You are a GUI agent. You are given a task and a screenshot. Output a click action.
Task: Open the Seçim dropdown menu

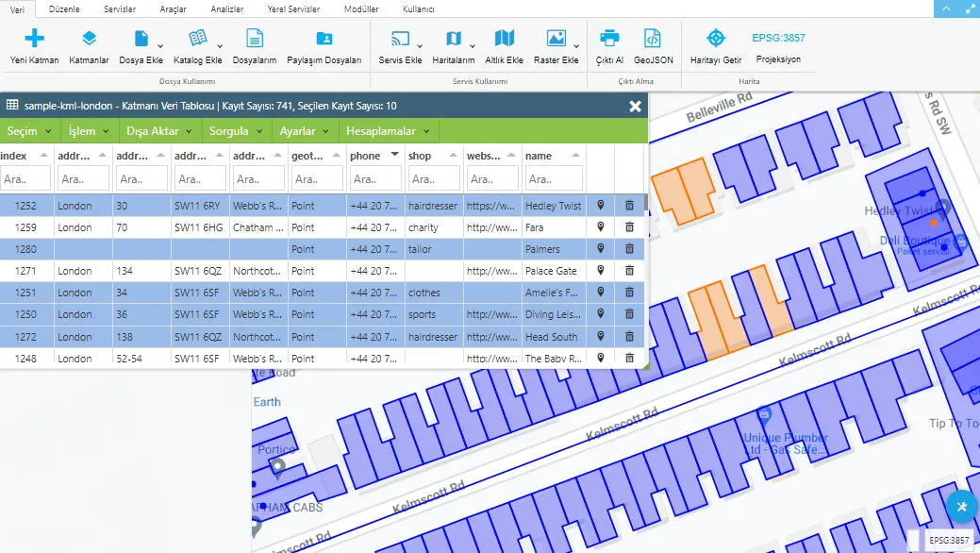tap(29, 131)
